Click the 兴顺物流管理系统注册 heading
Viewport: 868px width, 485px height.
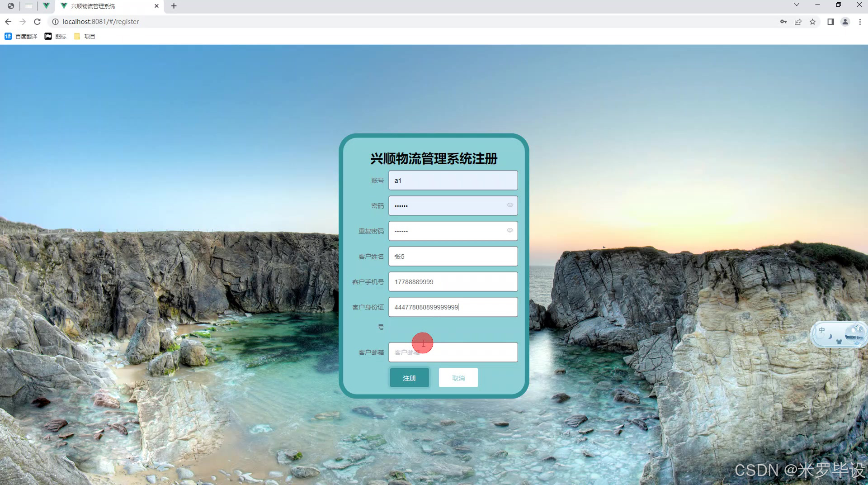[x=434, y=159]
